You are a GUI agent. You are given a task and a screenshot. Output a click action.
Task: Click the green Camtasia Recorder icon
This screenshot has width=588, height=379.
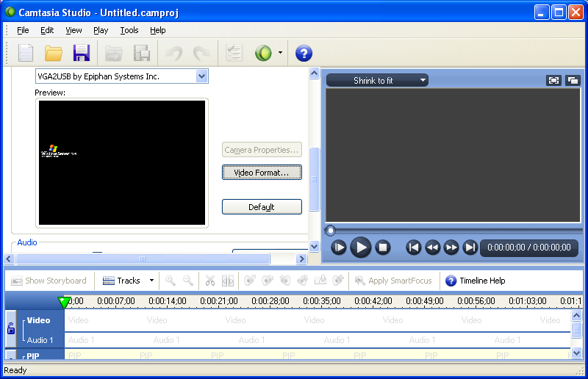[x=263, y=53]
